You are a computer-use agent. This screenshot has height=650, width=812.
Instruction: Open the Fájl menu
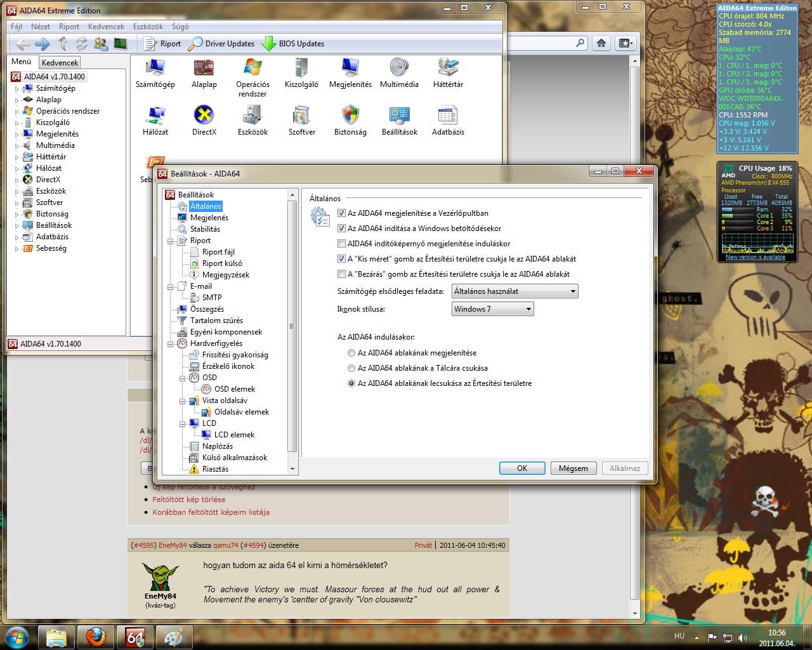(16, 27)
